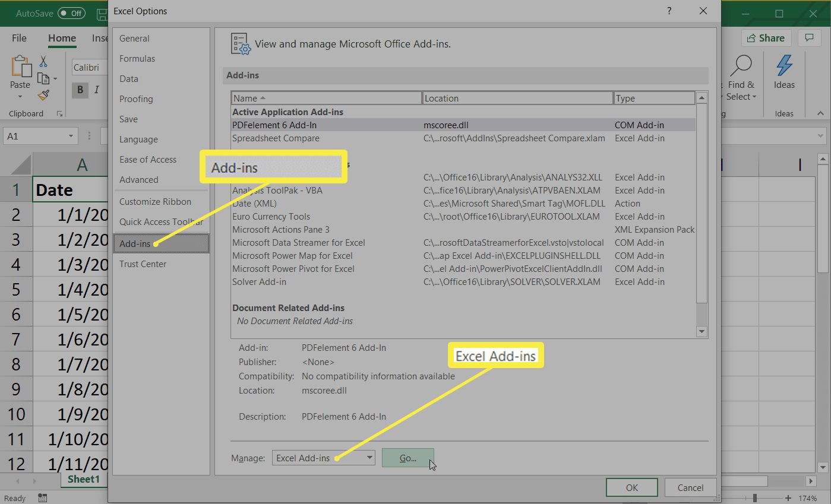The image size is (831, 504).
Task: Open the Trust Center category
Action: [161, 264]
